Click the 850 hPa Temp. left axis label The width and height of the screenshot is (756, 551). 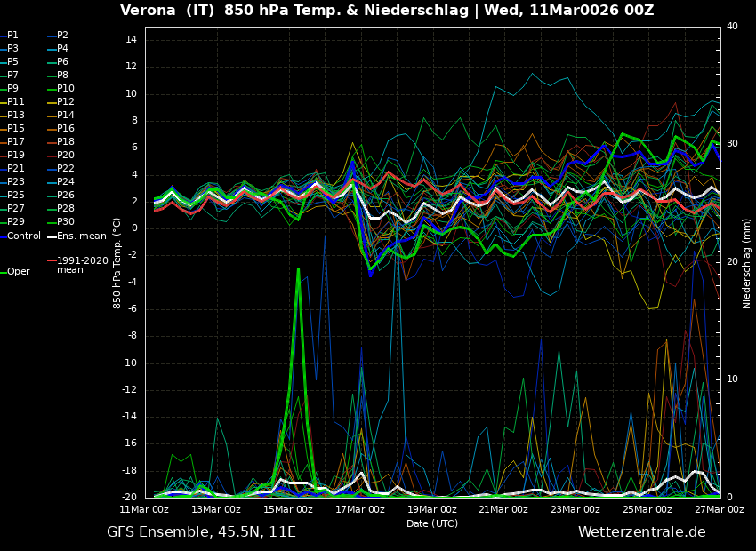tap(117, 262)
